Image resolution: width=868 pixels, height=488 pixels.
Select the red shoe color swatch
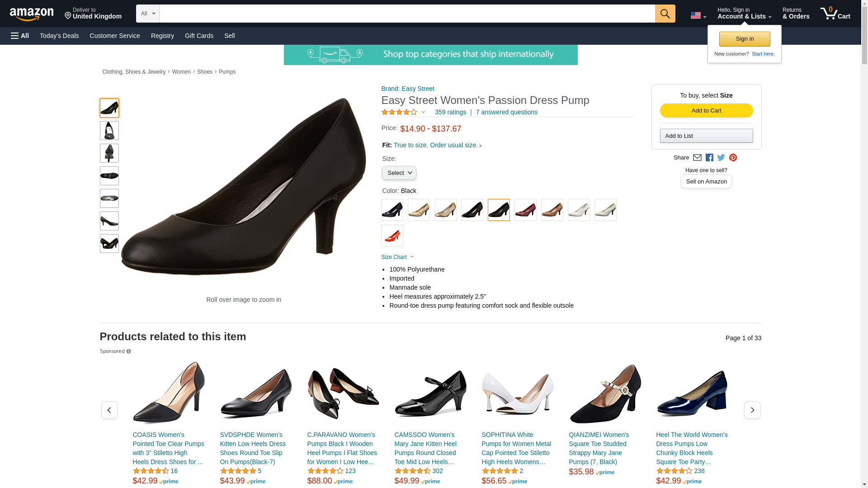392,235
